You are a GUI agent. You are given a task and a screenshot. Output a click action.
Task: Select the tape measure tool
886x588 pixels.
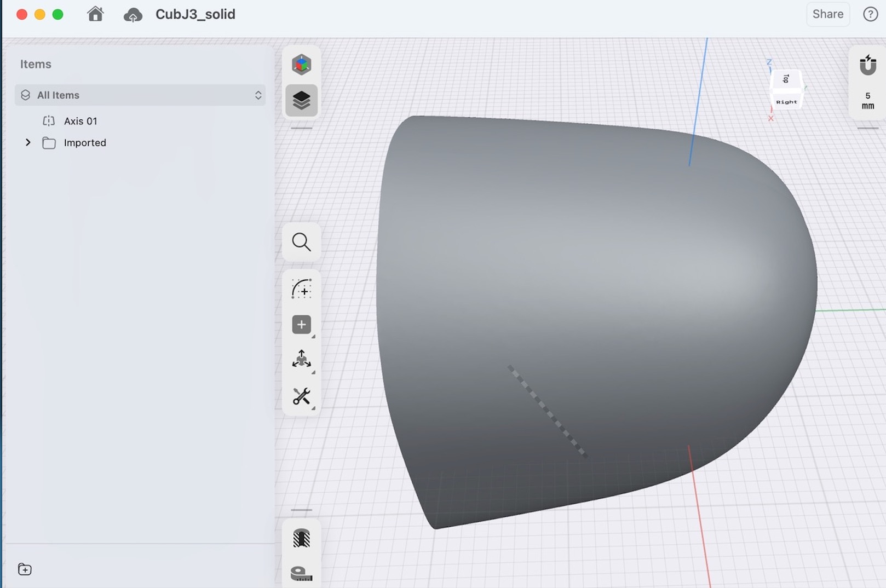tap(301, 573)
